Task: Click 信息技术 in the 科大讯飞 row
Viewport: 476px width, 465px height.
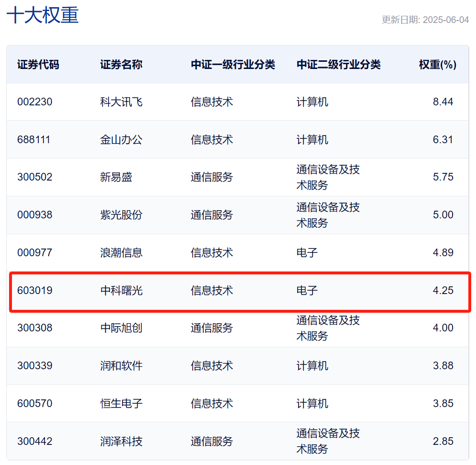Action: 211,102
